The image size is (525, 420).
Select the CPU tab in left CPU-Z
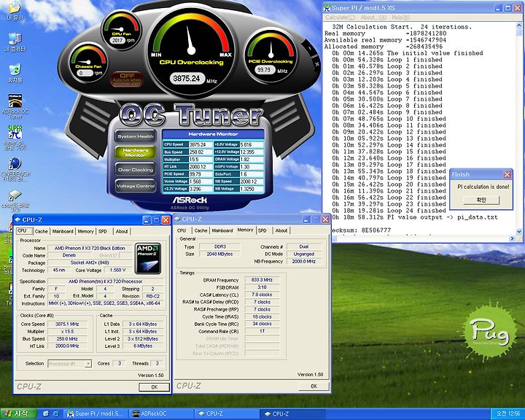coord(24,230)
